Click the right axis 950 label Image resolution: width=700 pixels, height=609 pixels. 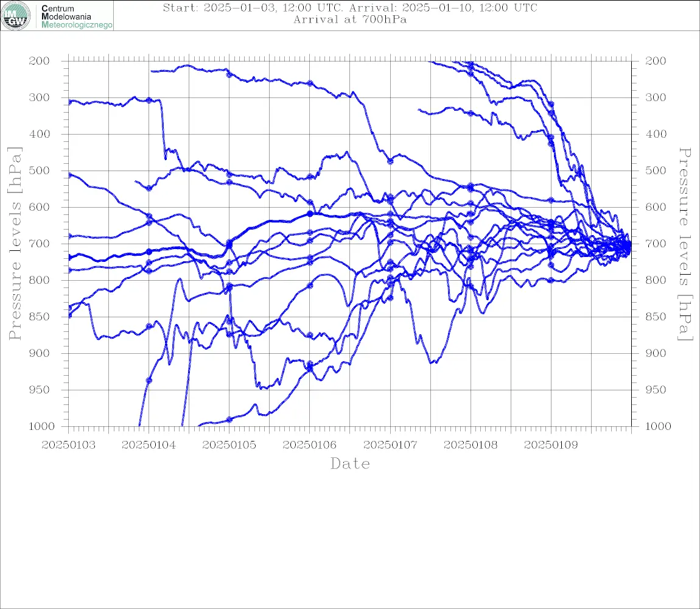pos(656,390)
